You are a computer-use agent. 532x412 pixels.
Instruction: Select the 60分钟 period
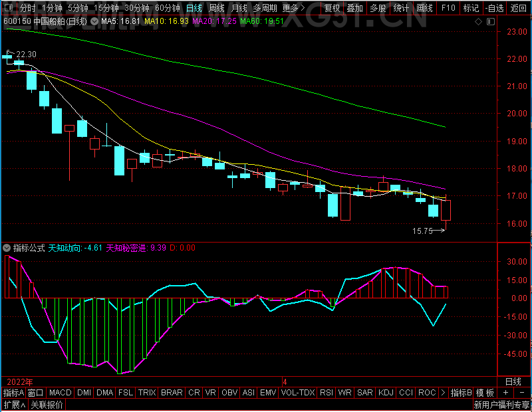click(x=168, y=8)
